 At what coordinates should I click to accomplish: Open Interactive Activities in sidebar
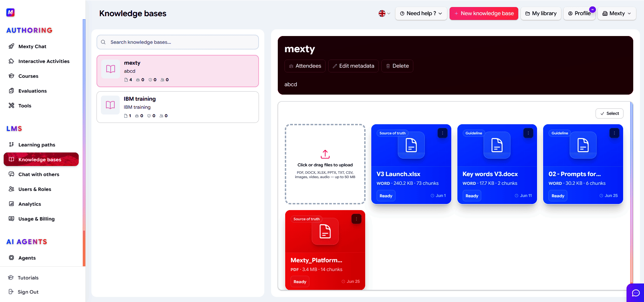tap(44, 61)
